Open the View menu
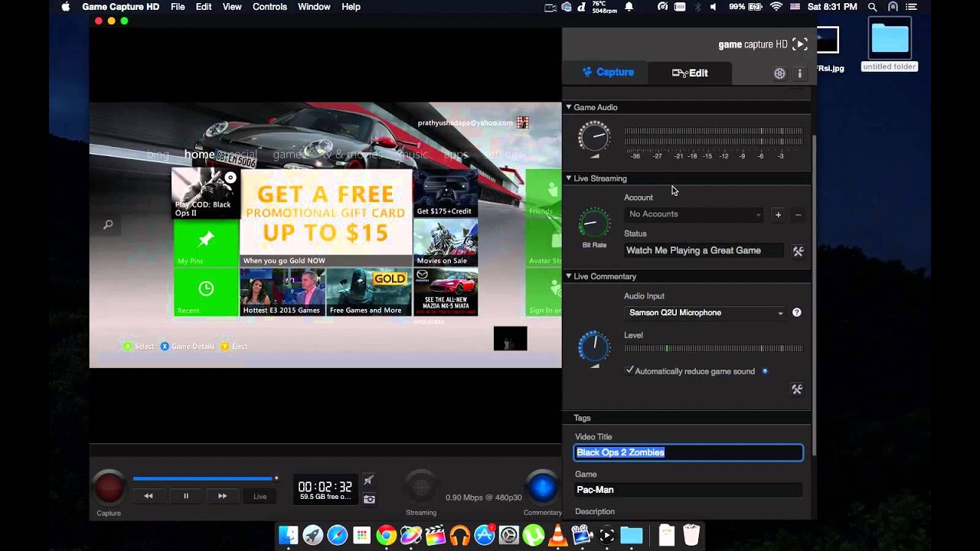The image size is (980, 551). [232, 7]
